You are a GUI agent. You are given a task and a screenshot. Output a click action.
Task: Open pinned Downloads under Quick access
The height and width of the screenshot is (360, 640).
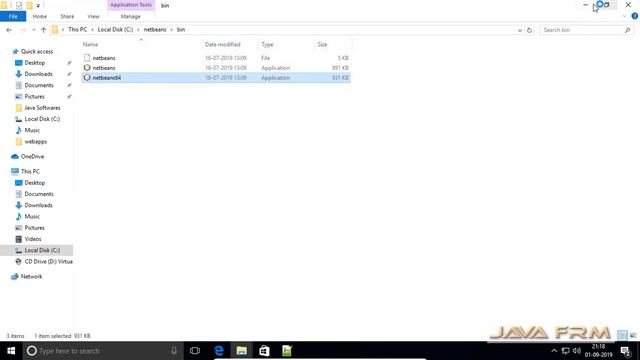pos(38,74)
